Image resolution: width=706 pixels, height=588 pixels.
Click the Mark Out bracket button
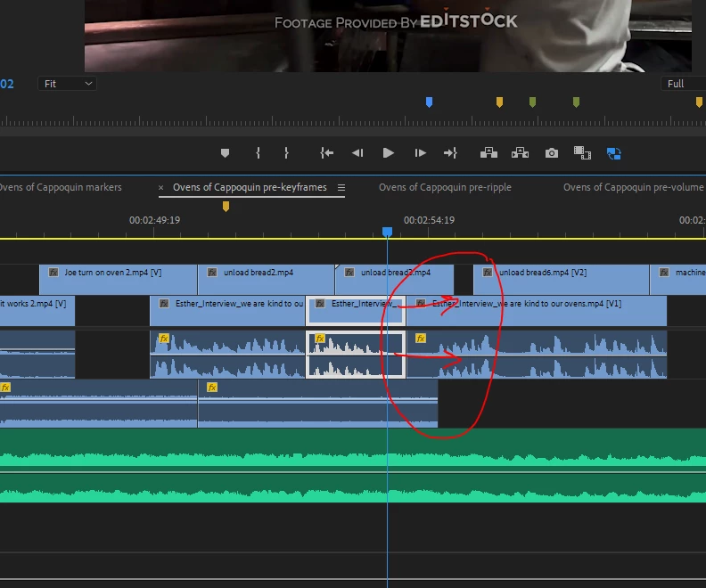point(286,153)
